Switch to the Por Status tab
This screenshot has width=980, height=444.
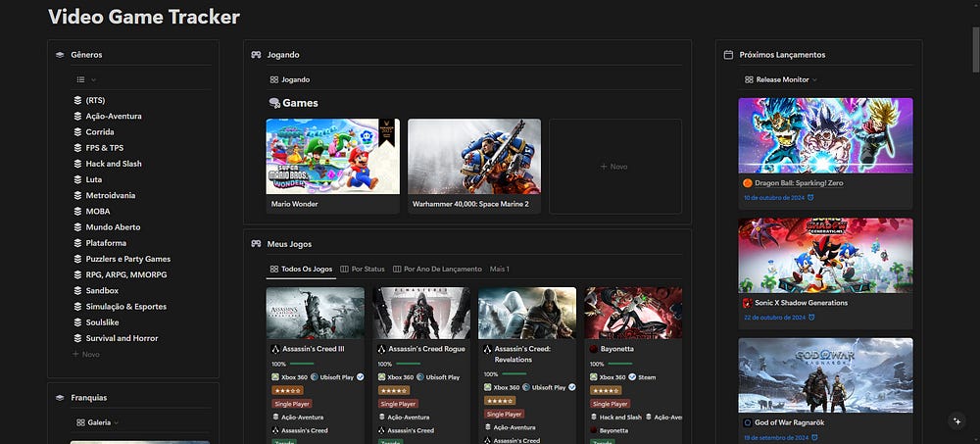pos(363,269)
